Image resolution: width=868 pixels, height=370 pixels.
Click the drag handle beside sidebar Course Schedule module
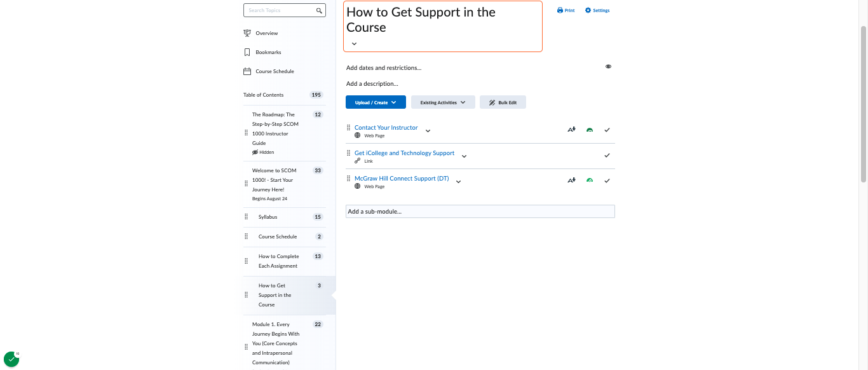(247, 236)
